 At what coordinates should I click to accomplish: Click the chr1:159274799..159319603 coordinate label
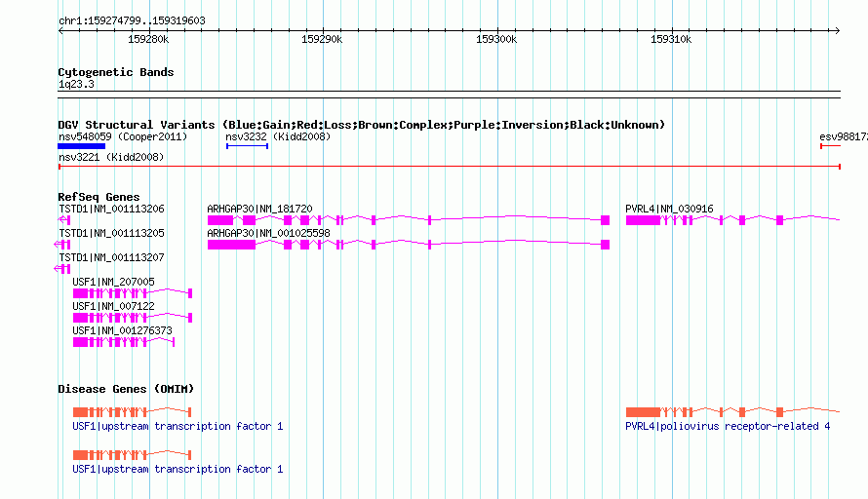[132, 20]
